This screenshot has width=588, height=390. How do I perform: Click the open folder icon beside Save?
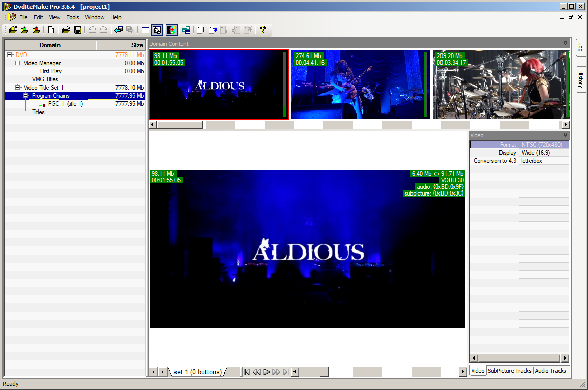tap(66, 30)
